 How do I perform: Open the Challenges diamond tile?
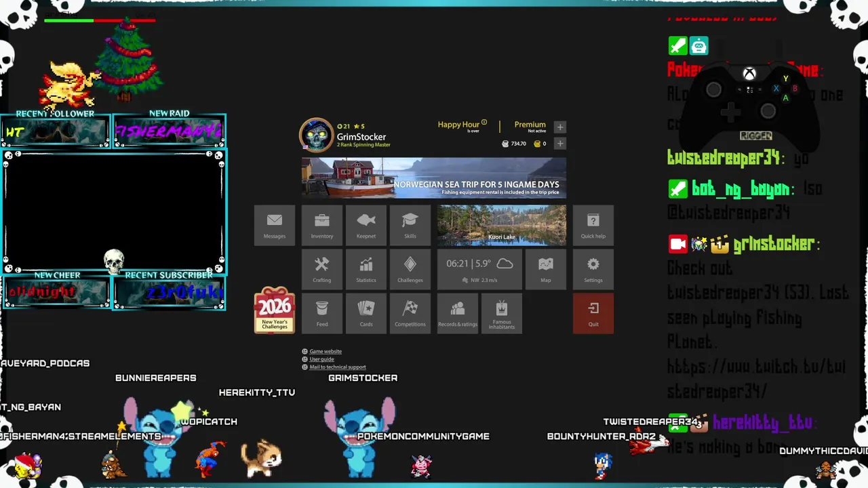coord(410,269)
